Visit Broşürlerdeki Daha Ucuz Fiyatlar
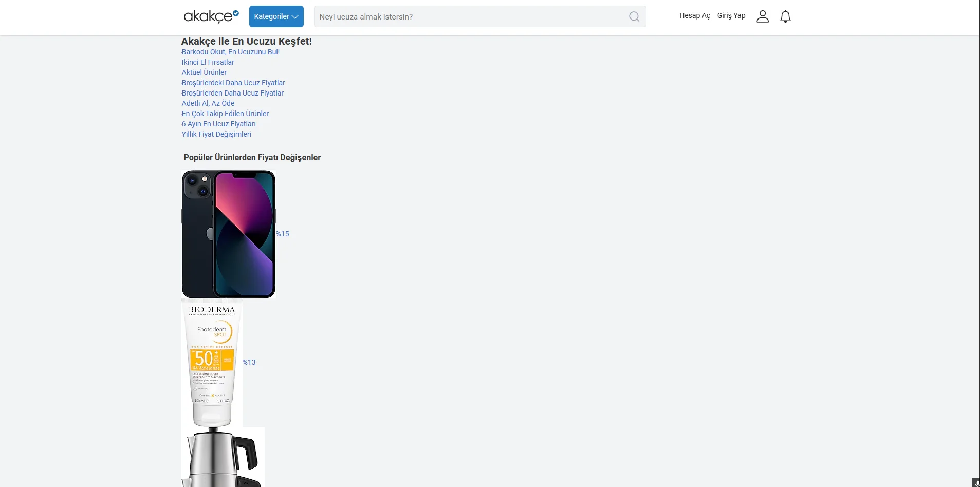This screenshot has height=487, width=980. (x=233, y=83)
